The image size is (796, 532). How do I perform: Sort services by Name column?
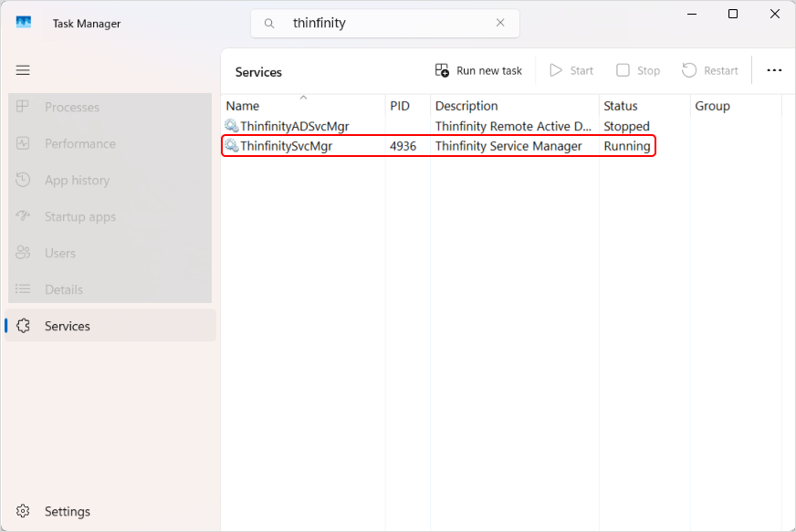click(303, 106)
